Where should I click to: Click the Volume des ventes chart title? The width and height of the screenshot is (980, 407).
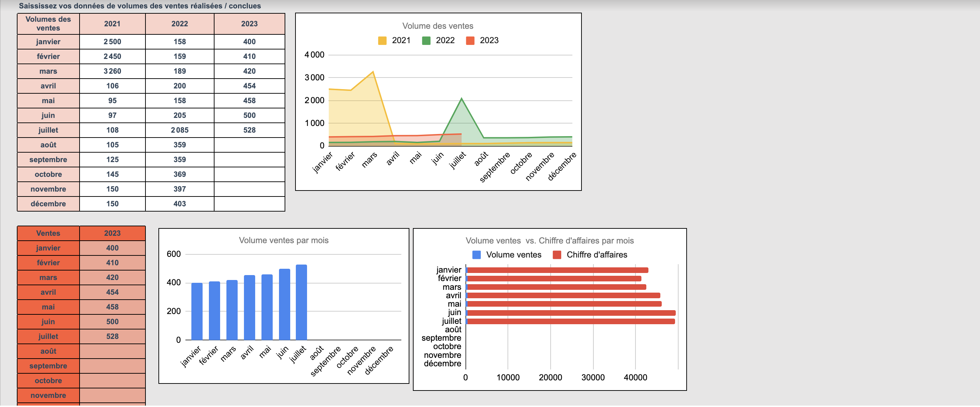pyautogui.click(x=438, y=26)
